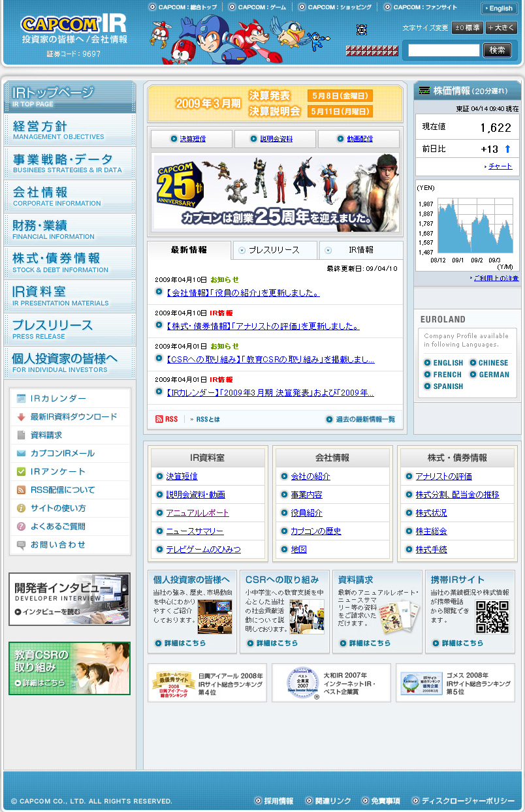This screenshot has height=812, width=525.
Task: Click the QR code for 携帯IRサイト
Action: (492, 617)
